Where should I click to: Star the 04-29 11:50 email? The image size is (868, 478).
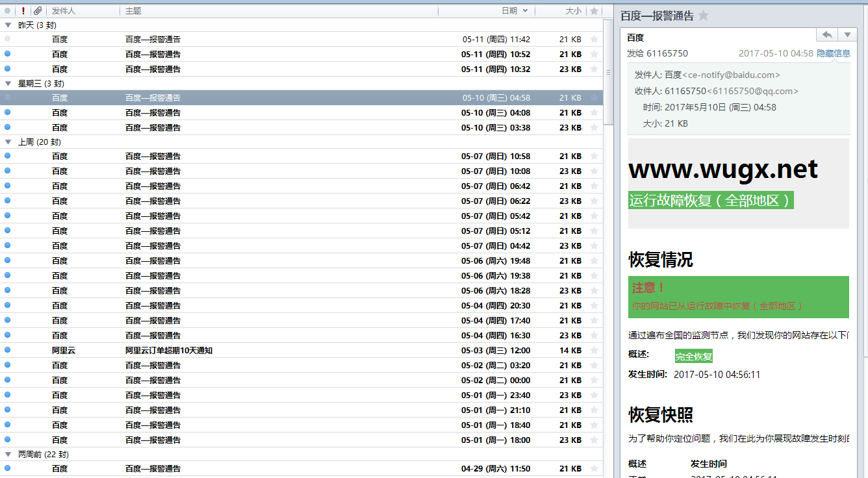point(594,468)
